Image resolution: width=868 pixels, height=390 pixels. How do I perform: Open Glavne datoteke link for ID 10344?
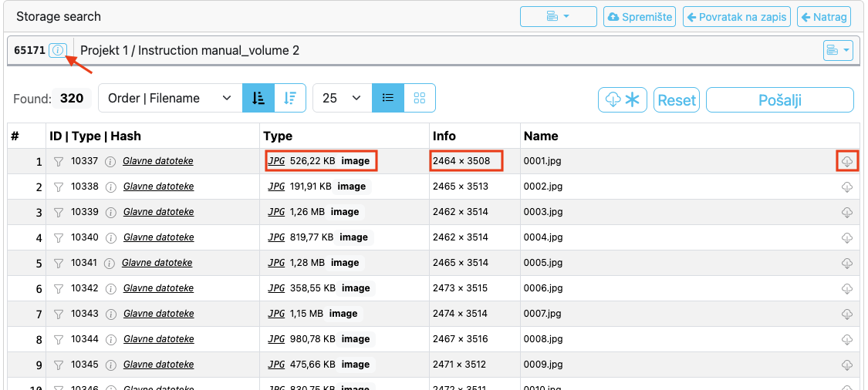(158, 339)
